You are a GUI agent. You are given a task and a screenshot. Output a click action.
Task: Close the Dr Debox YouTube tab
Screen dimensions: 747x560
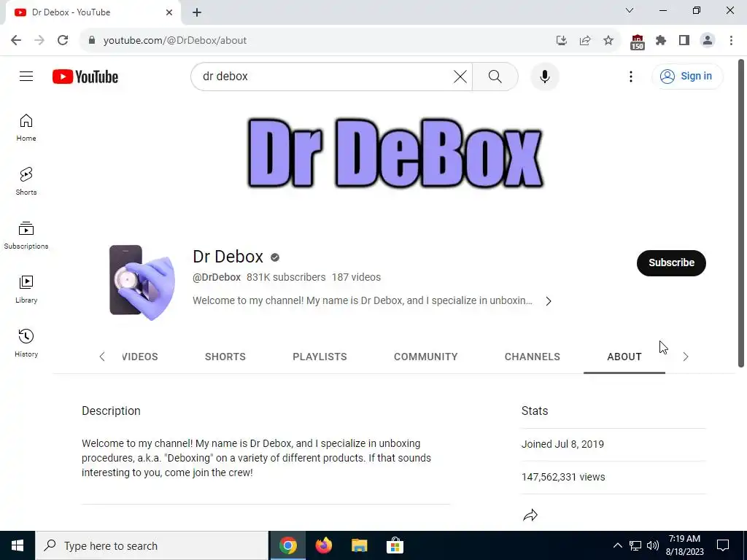(x=169, y=12)
